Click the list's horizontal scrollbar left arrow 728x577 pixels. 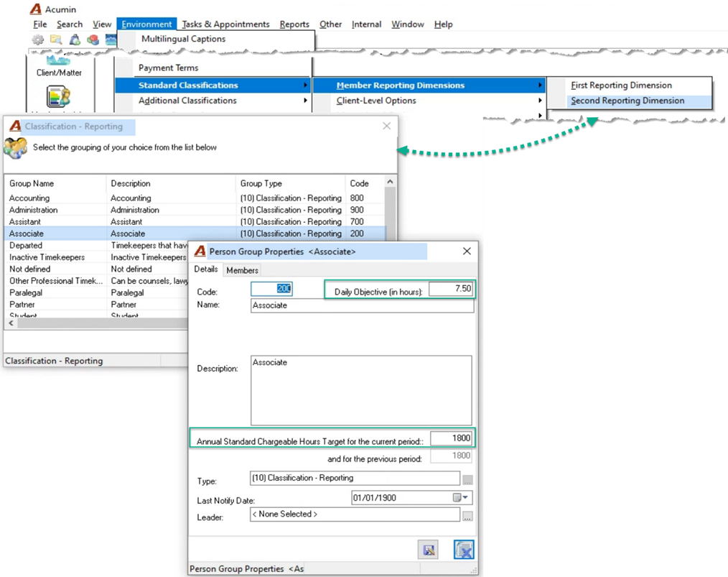pos(11,323)
